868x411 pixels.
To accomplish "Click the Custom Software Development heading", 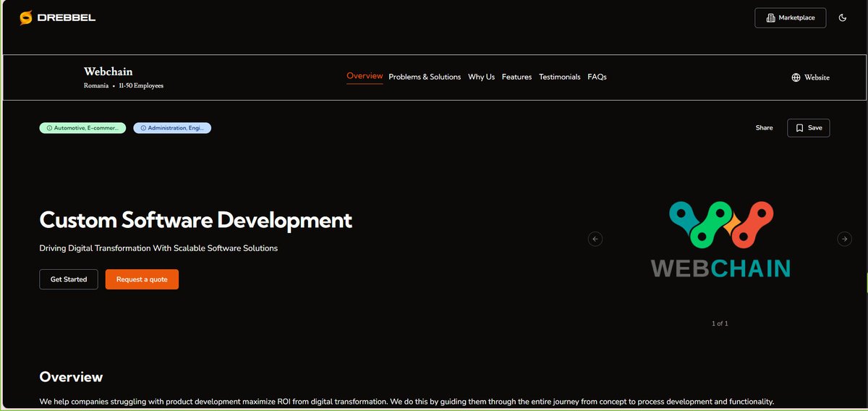I will pyautogui.click(x=196, y=220).
